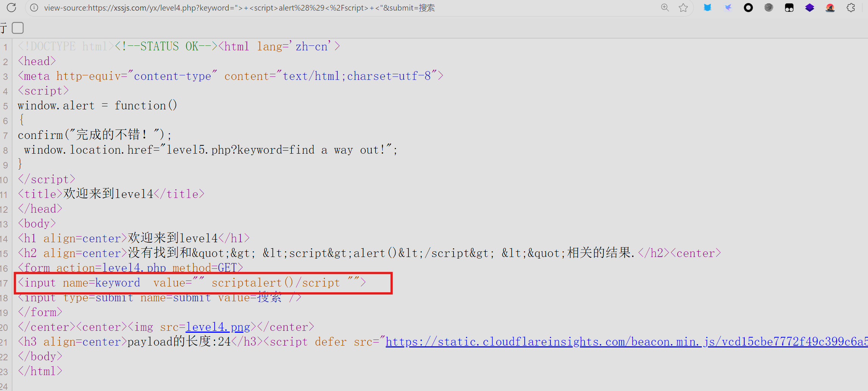Open the light purple arrow extension icon
The height and width of the screenshot is (391, 868).
tap(728, 8)
